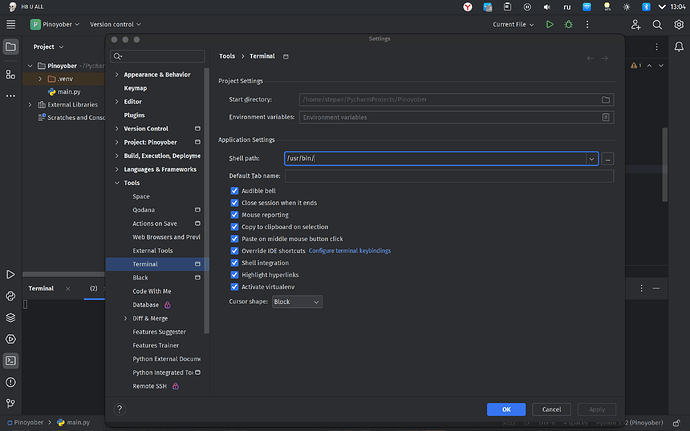Toggle Copy to clipboard on selection
This screenshot has width=690, height=431.
click(x=235, y=227)
